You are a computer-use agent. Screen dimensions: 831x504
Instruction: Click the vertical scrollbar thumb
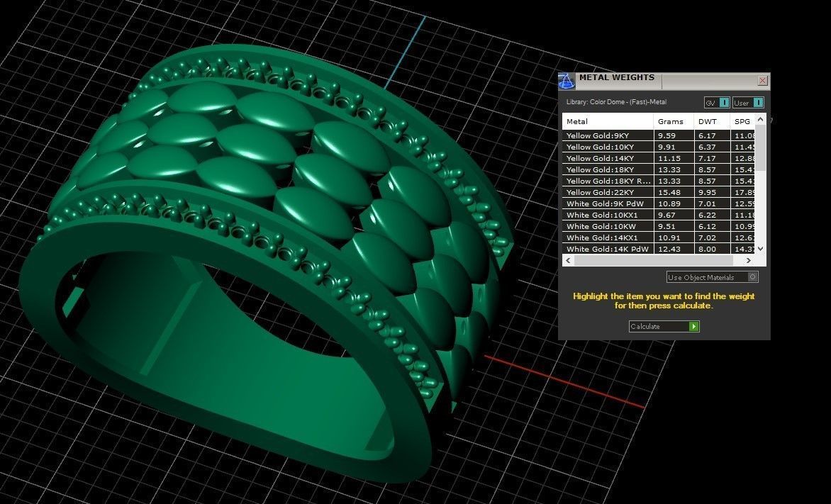tap(761, 148)
